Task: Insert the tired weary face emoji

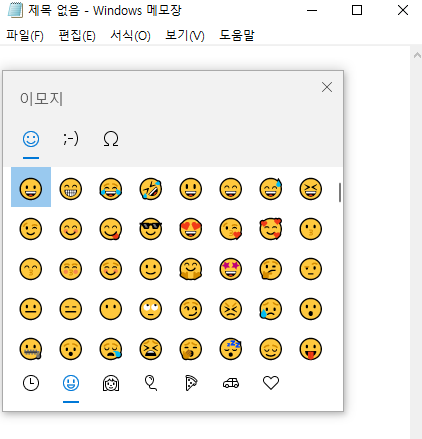Action: (151, 349)
